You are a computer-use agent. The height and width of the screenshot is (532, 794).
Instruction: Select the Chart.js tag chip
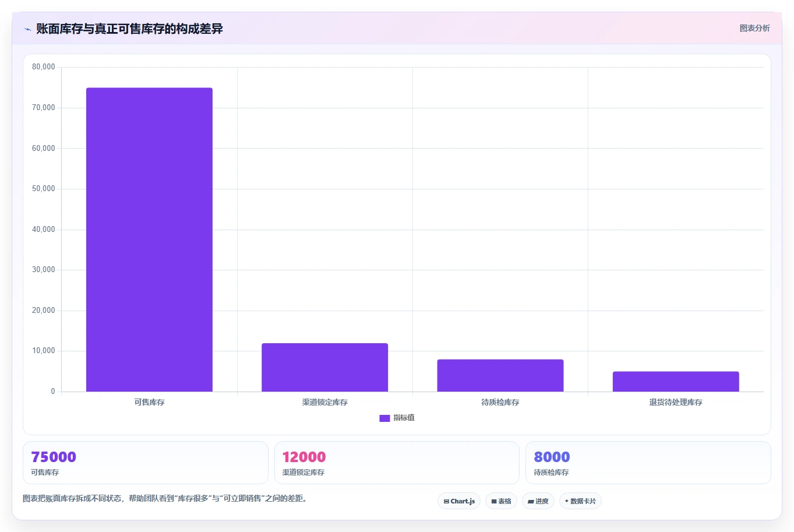pyautogui.click(x=459, y=501)
